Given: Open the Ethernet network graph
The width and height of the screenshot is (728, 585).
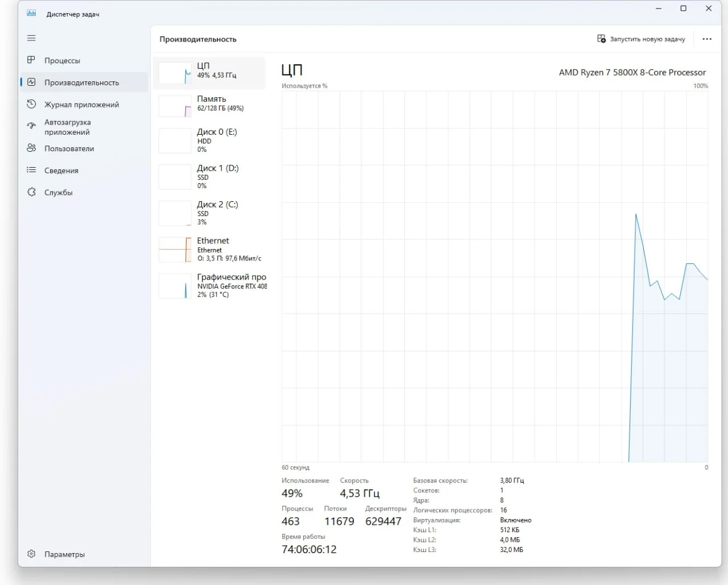Looking at the screenshot, I should click(175, 250).
